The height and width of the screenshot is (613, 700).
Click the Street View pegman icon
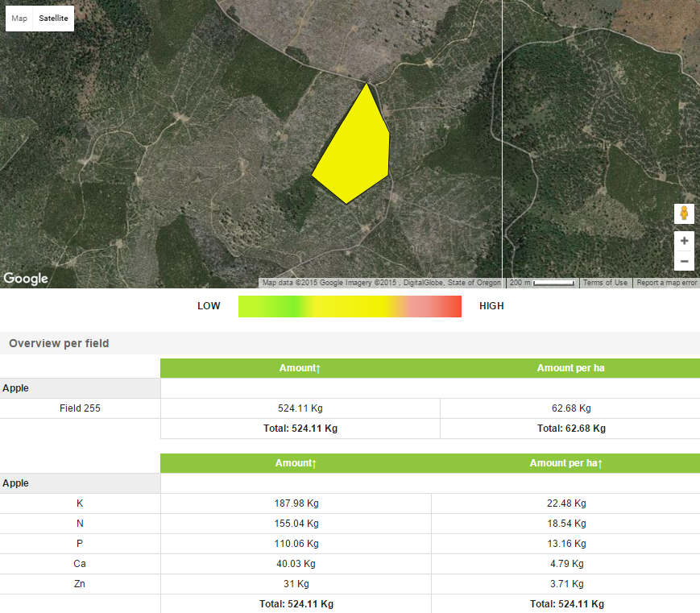[684, 213]
